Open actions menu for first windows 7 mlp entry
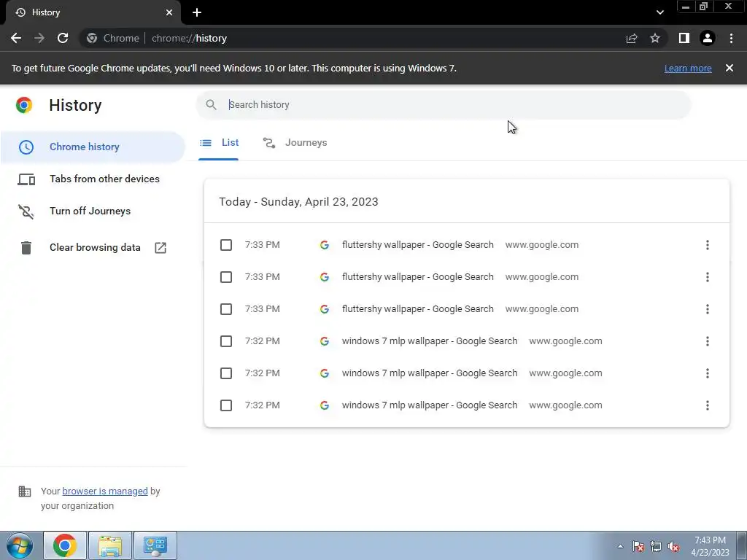Image resolution: width=747 pixels, height=560 pixels. [708, 341]
